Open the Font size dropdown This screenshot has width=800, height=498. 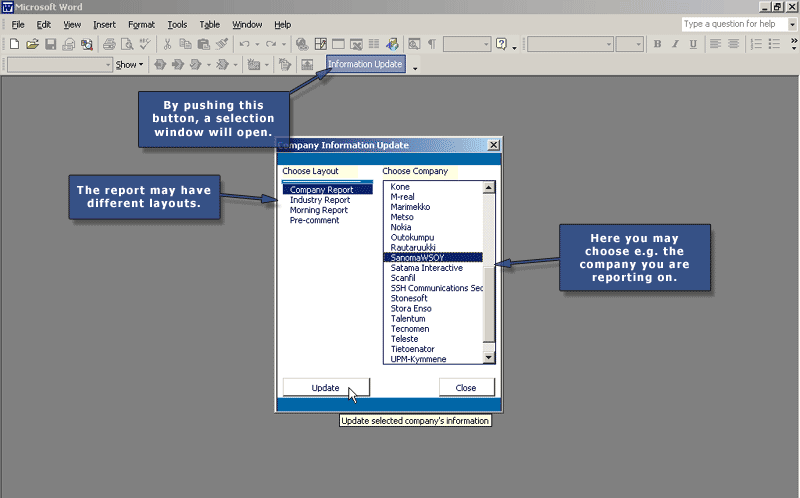coord(638,44)
